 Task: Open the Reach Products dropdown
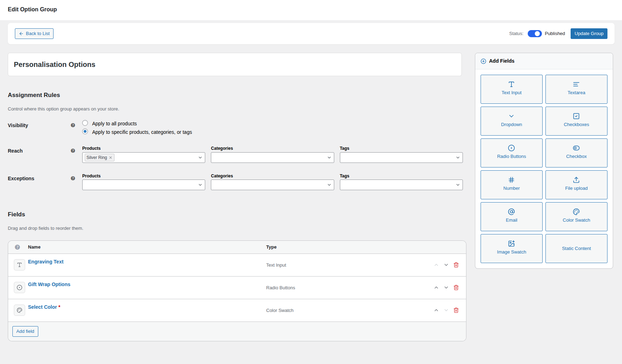point(144,158)
